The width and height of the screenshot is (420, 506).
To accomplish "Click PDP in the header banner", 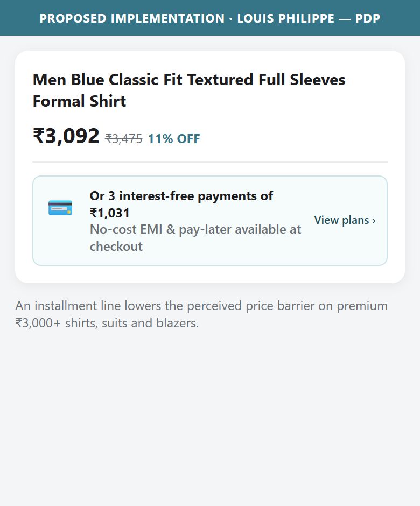I will point(368,18).
